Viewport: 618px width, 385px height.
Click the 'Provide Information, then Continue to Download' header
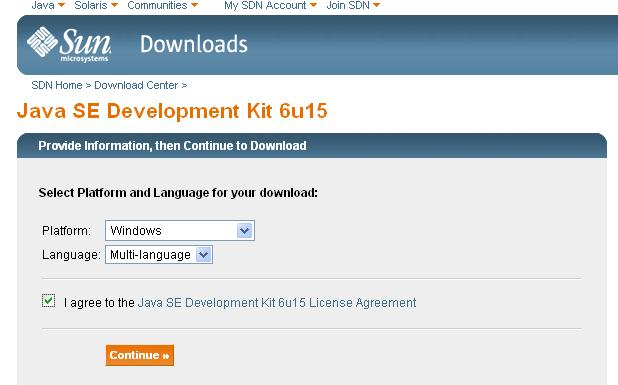point(172,146)
